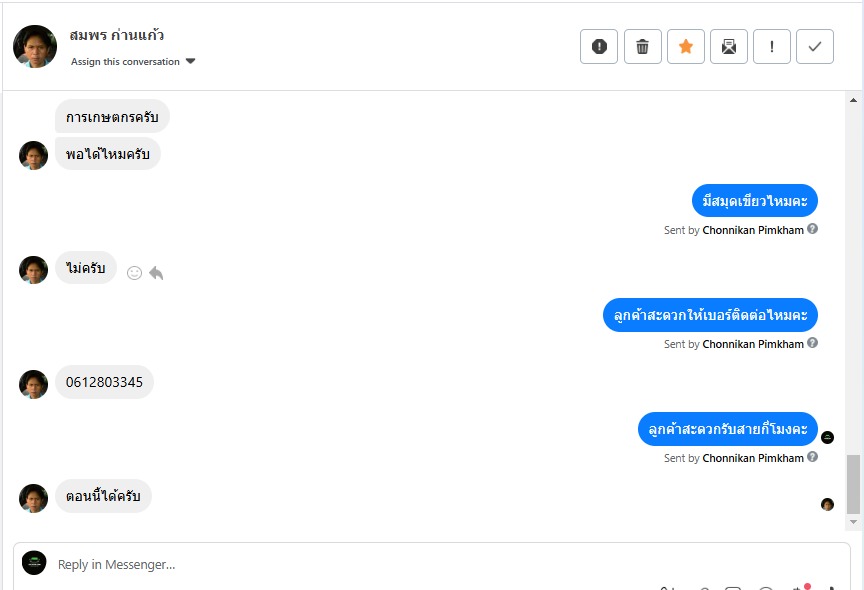Select the phone number message 0612803345
The height and width of the screenshot is (590, 864).
(x=104, y=382)
